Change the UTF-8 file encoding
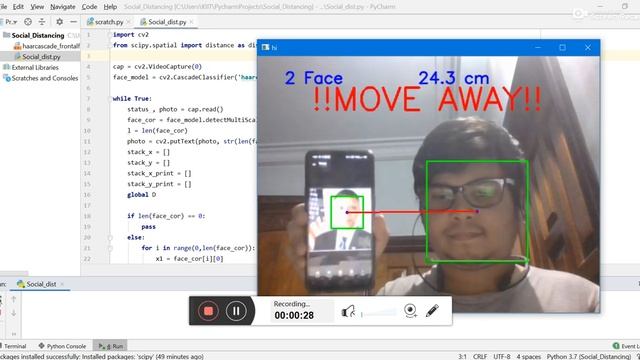 pos(502,356)
